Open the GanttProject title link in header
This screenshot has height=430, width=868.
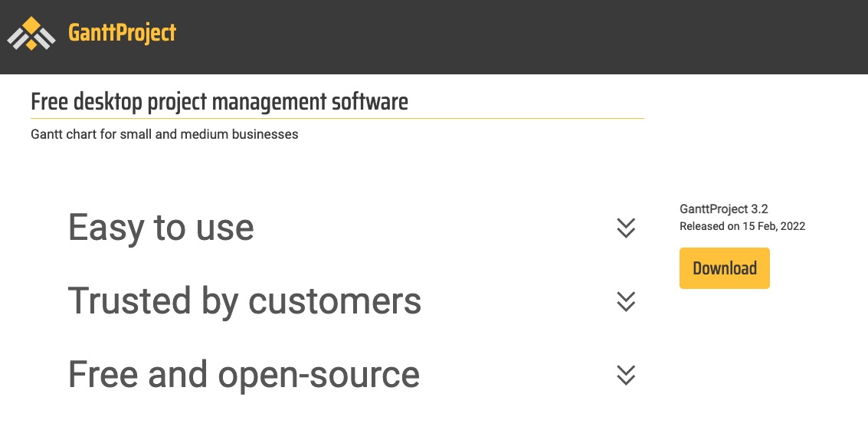click(x=122, y=33)
